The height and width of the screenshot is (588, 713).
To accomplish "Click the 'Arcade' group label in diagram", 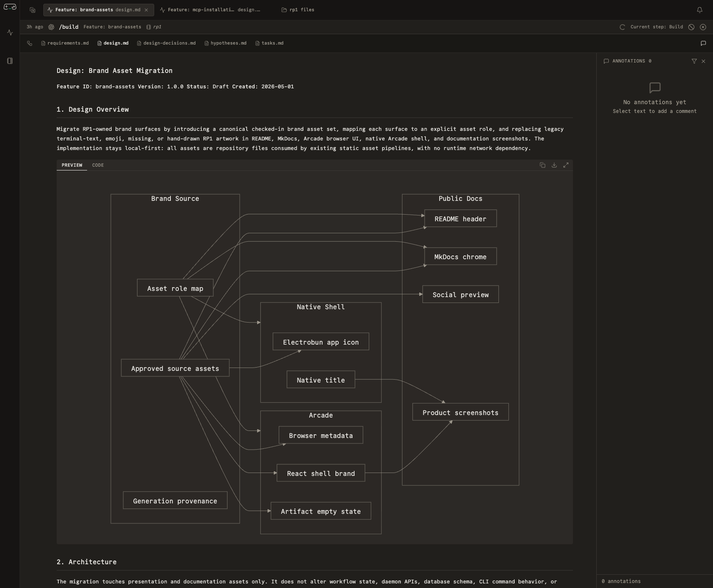I will click(321, 415).
